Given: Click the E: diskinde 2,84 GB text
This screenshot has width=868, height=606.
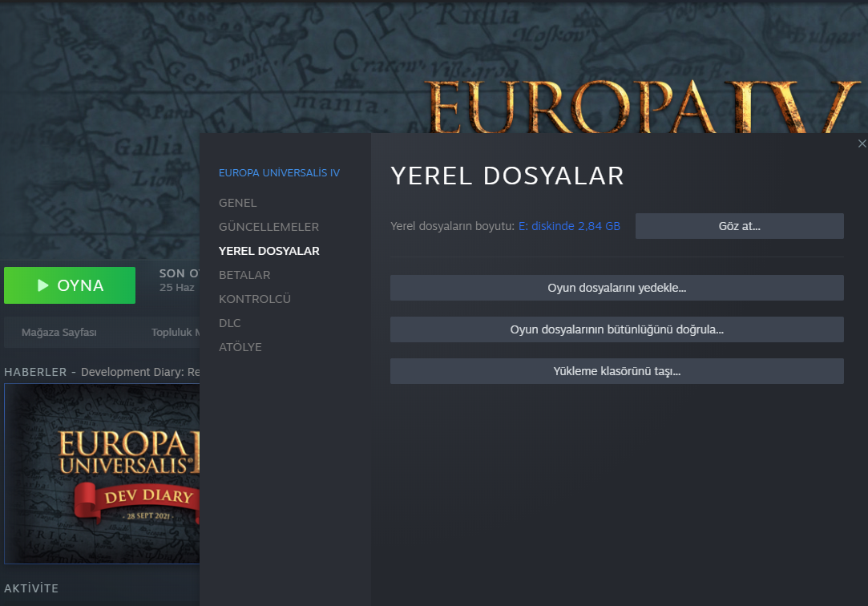Looking at the screenshot, I should pyautogui.click(x=569, y=226).
